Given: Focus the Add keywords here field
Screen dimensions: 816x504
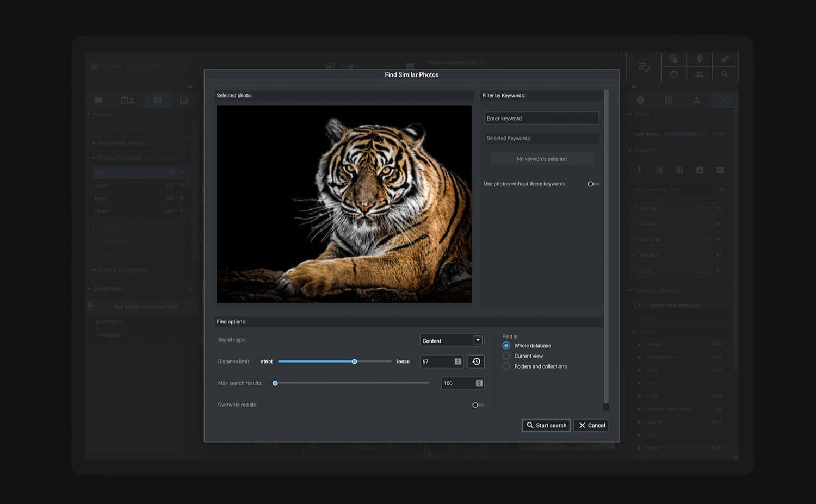Looking at the screenshot, I should click(672, 190).
